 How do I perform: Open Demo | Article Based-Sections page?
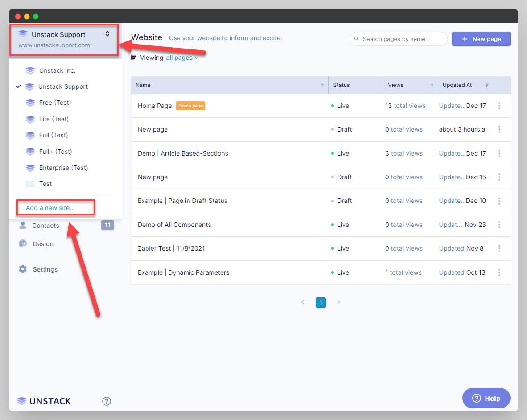tap(183, 153)
